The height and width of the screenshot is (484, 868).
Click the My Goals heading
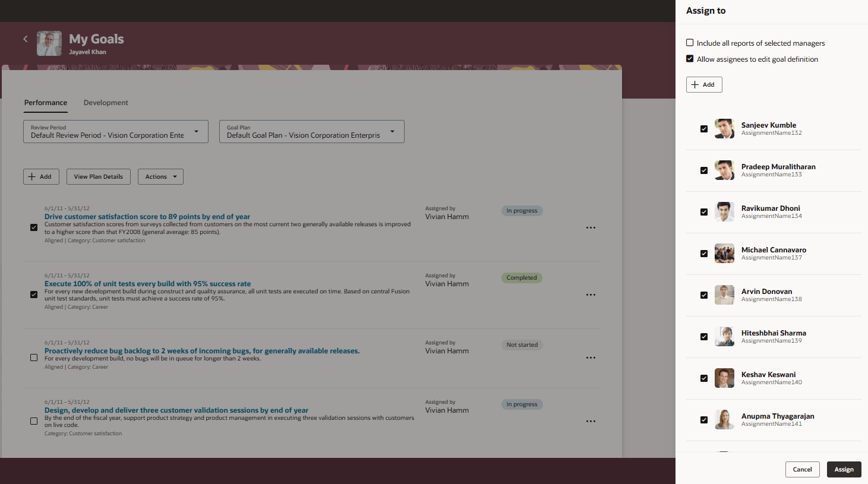pyautogui.click(x=96, y=39)
